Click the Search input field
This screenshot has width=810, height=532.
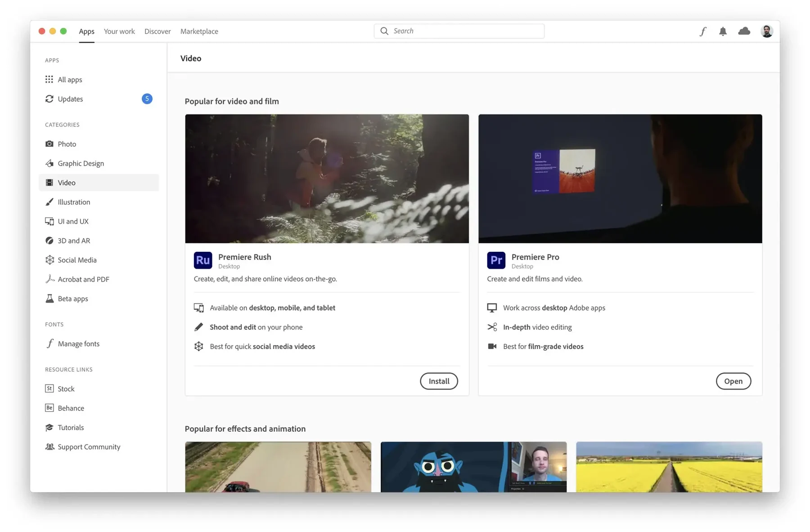coord(459,31)
